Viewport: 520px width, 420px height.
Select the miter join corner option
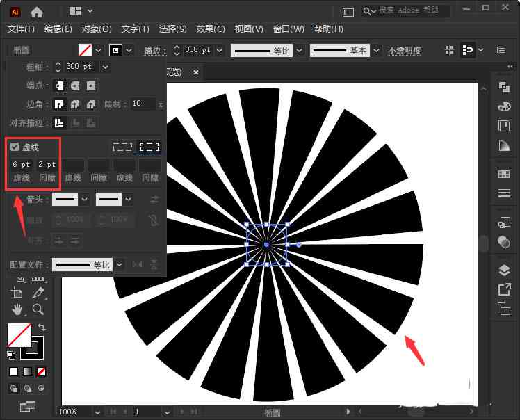(59, 104)
